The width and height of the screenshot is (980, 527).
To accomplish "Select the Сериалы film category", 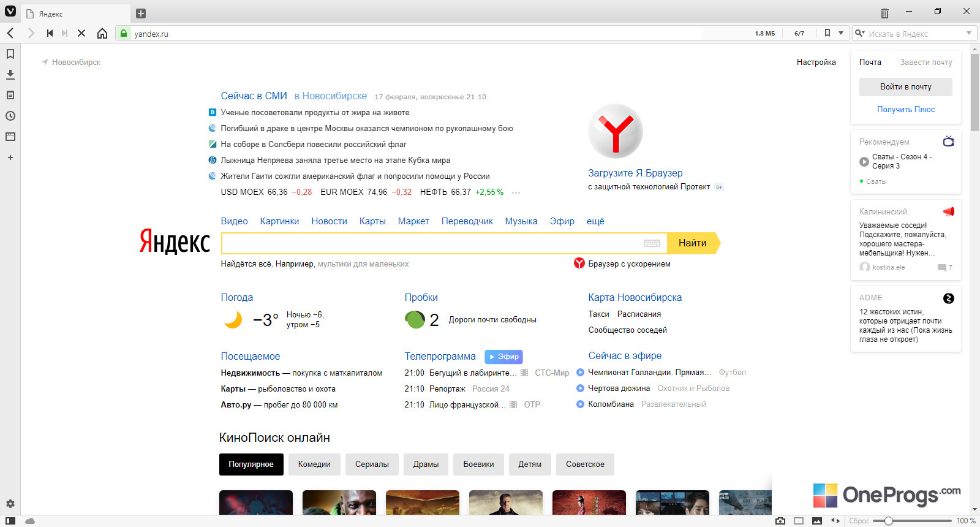I will 372,464.
